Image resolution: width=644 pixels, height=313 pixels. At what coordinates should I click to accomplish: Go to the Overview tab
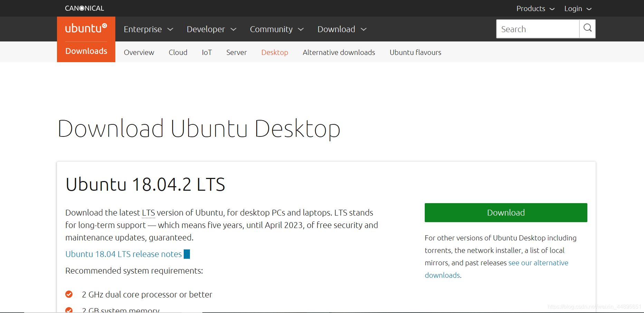coord(139,53)
